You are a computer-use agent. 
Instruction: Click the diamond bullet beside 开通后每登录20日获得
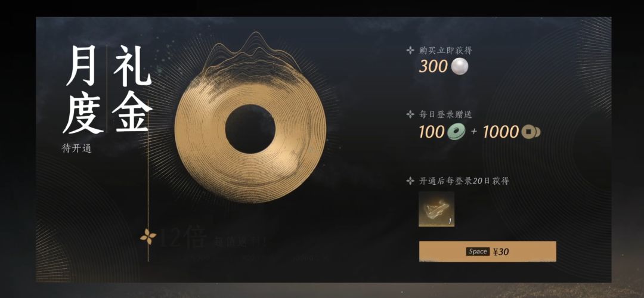(x=410, y=181)
